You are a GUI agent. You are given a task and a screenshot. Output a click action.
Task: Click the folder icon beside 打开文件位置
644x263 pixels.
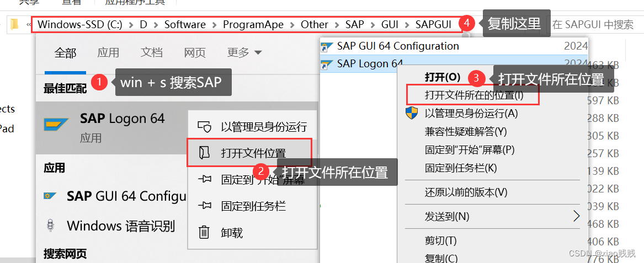coord(204,153)
